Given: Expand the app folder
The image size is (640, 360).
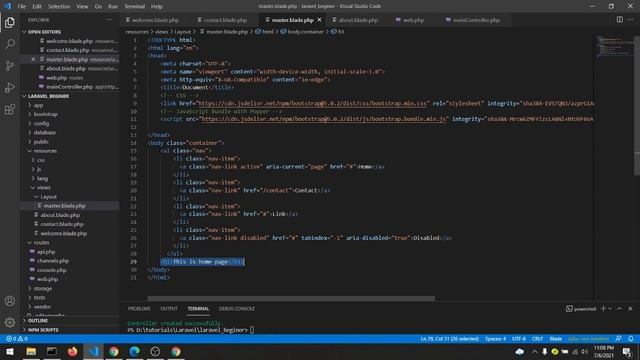Looking at the screenshot, I should point(38,105).
